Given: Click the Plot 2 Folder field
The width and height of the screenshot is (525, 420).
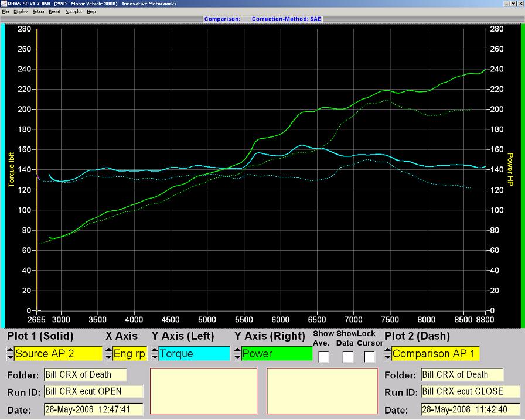Looking at the screenshot, I should [x=462, y=375].
